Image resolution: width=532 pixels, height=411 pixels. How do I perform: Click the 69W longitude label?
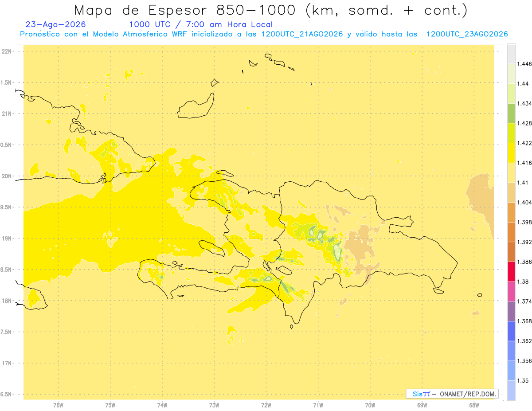point(422,405)
